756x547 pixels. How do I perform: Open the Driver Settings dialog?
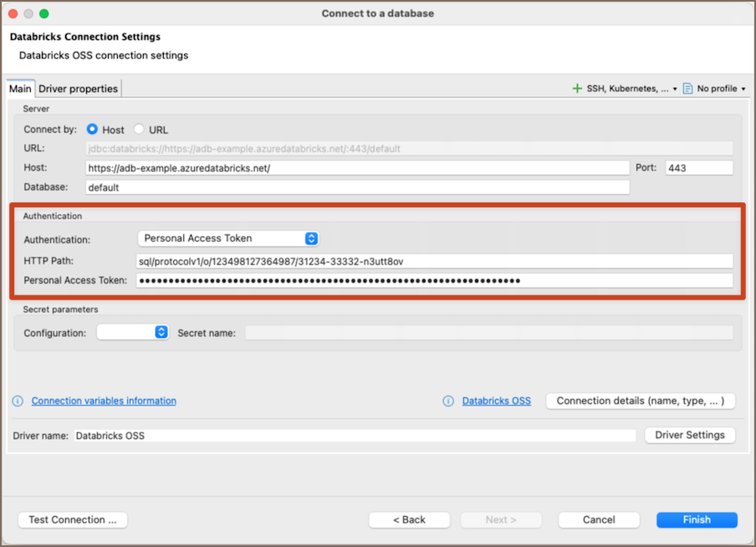coord(690,435)
